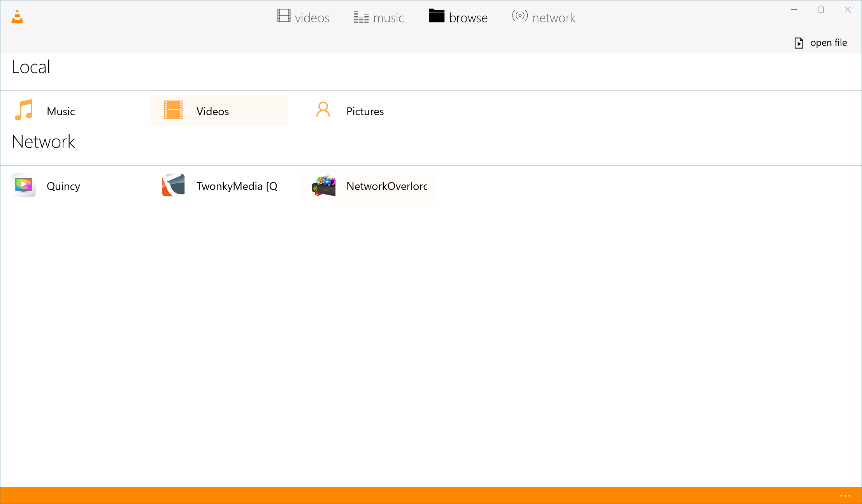Click the person icon for Pictures
This screenshot has width=862, height=504.
[x=322, y=110]
